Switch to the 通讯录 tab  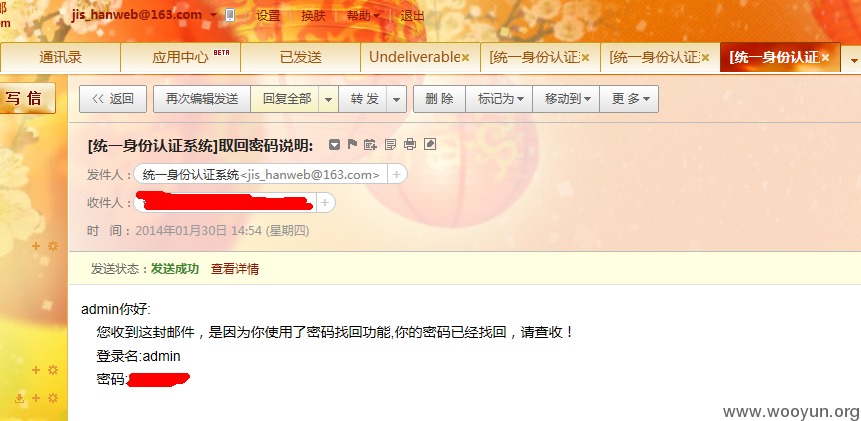(x=60, y=57)
